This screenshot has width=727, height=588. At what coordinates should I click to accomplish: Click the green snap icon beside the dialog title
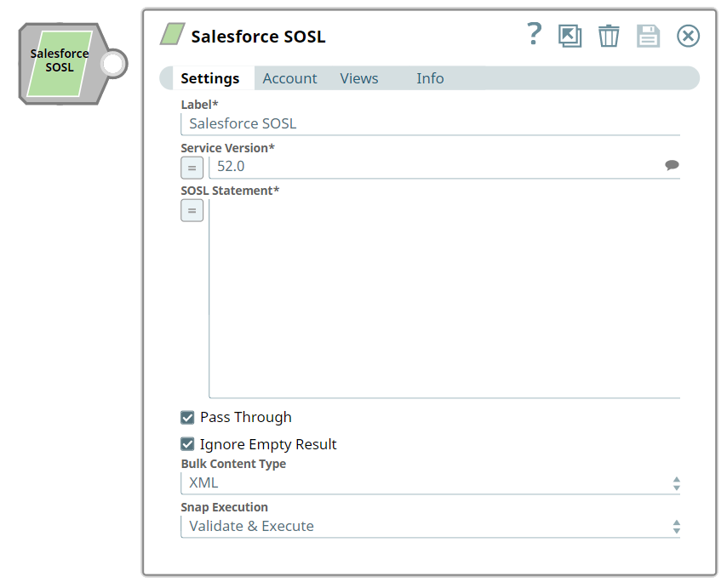[173, 34]
